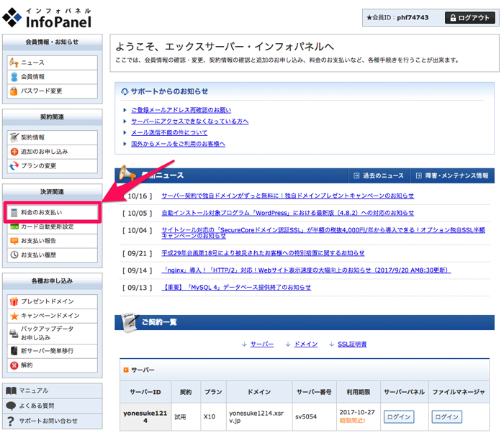The image size is (504, 438).
Task: Select バックアップデータお申し込み menu item
Action: coord(53,333)
